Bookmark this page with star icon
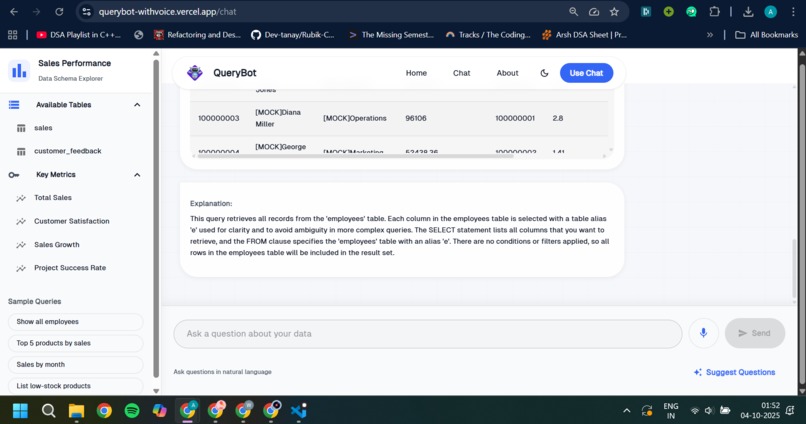The height and width of the screenshot is (424, 806). coord(614,12)
